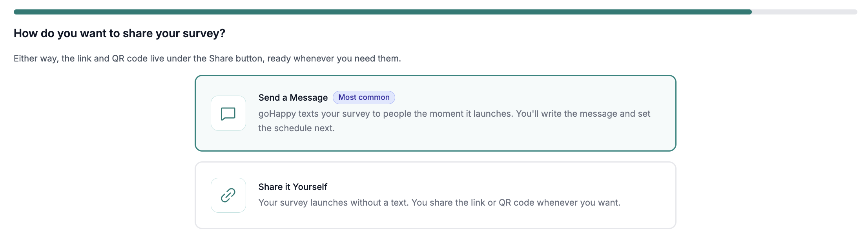This screenshot has height=235, width=868.
Task: Click the Send a Message title
Action: pyautogui.click(x=293, y=98)
